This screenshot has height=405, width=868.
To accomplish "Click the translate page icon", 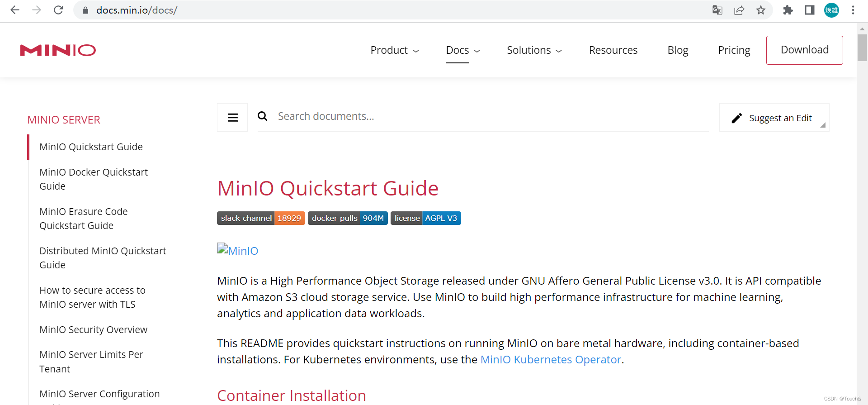I will [717, 10].
